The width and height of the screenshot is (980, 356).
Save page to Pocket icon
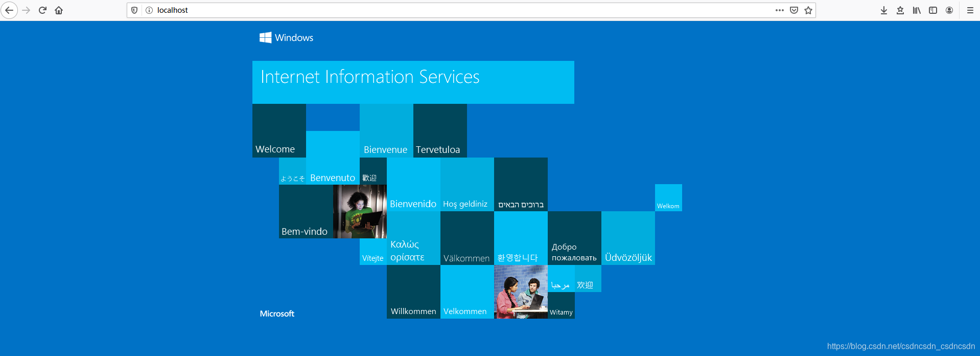click(794, 10)
